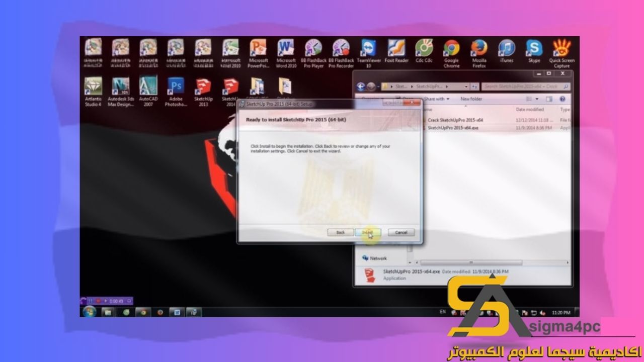Click New folder in Explorer toolbar
Viewport: 644px width, 362px height.
pyautogui.click(x=471, y=99)
